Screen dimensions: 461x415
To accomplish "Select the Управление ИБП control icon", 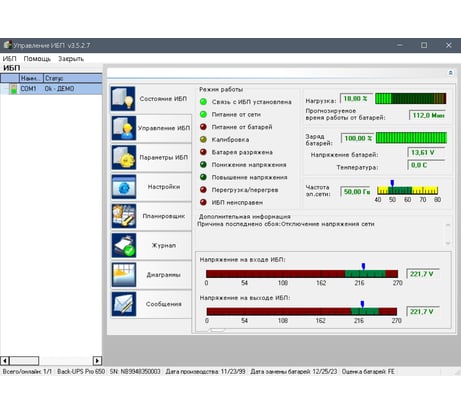I will 124,128.
